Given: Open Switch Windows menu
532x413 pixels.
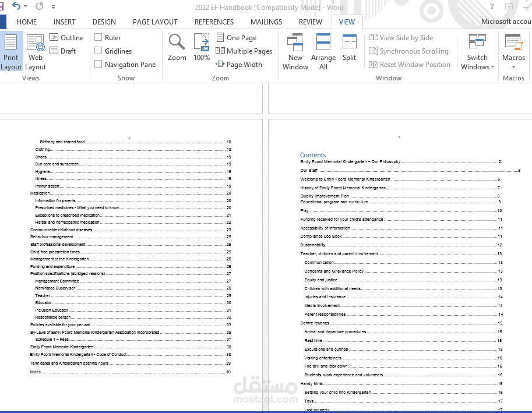Looking at the screenshot, I should (x=477, y=51).
